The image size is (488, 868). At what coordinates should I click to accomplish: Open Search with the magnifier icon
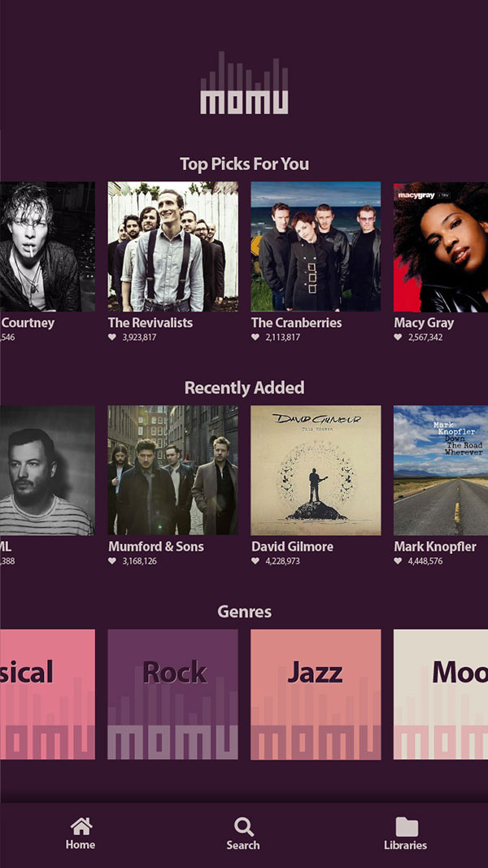point(243,827)
